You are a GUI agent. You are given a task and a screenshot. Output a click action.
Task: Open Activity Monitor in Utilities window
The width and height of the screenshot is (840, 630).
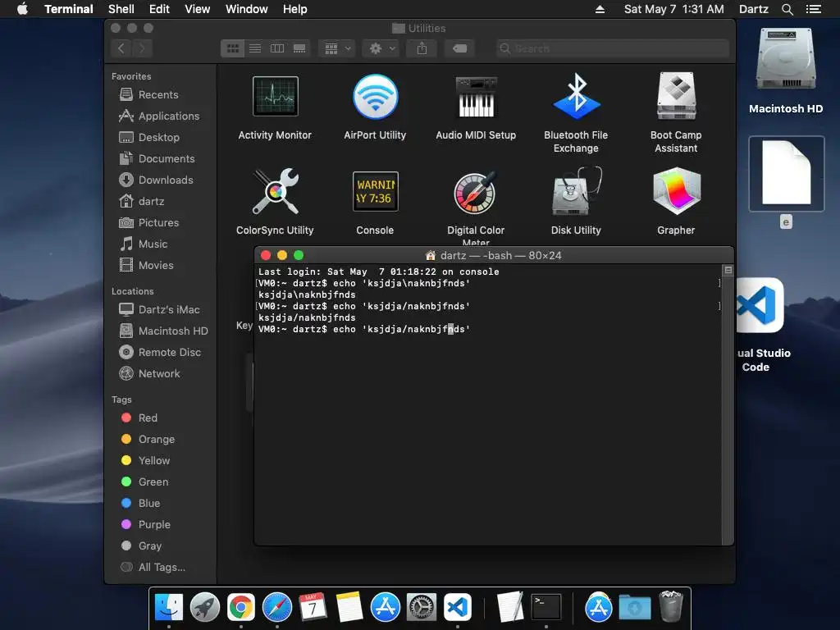point(276,97)
